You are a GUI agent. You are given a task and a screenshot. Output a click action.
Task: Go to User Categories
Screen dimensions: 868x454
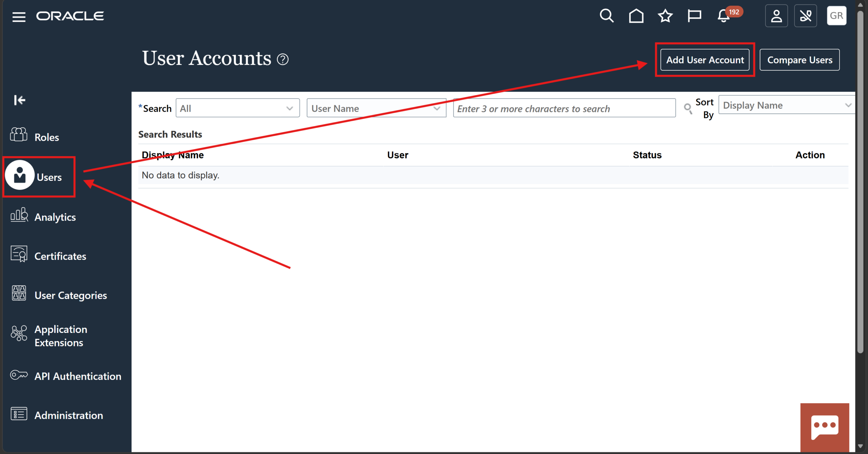71,296
